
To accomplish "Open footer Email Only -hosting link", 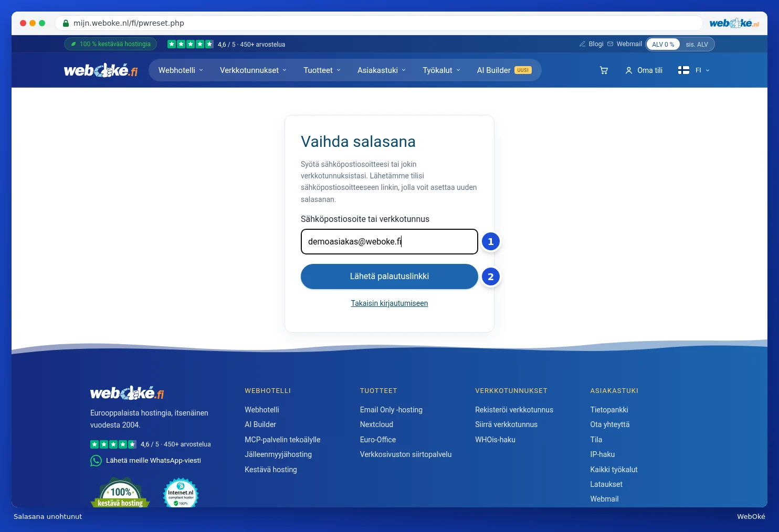I will [391, 410].
